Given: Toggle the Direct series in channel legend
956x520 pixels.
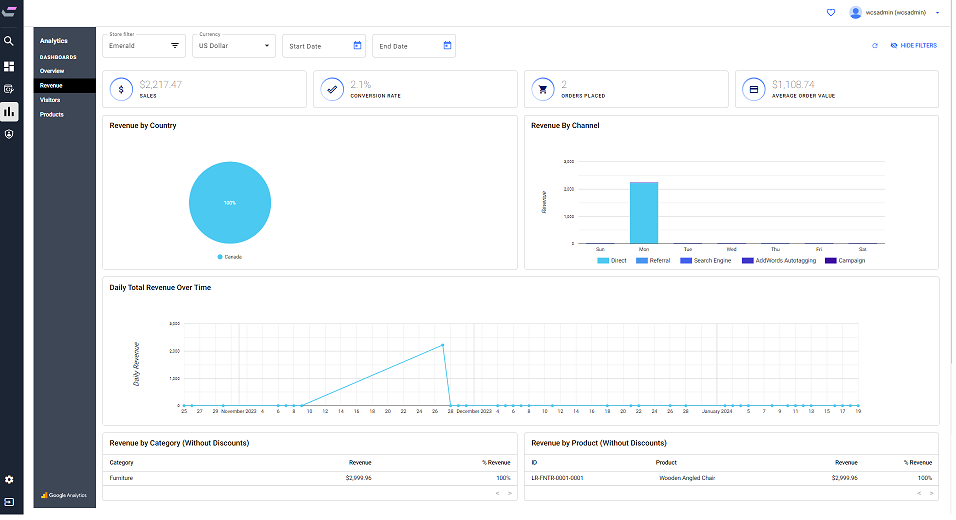Looking at the screenshot, I should pos(612,261).
